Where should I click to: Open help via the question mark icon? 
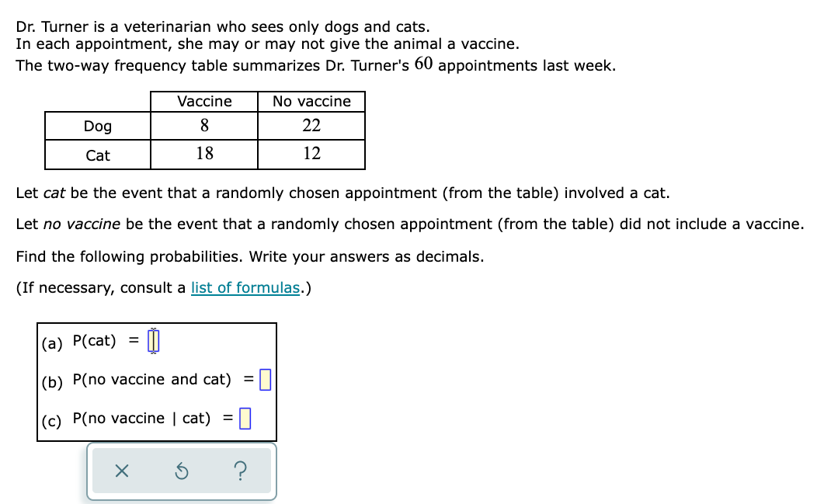pos(240,471)
